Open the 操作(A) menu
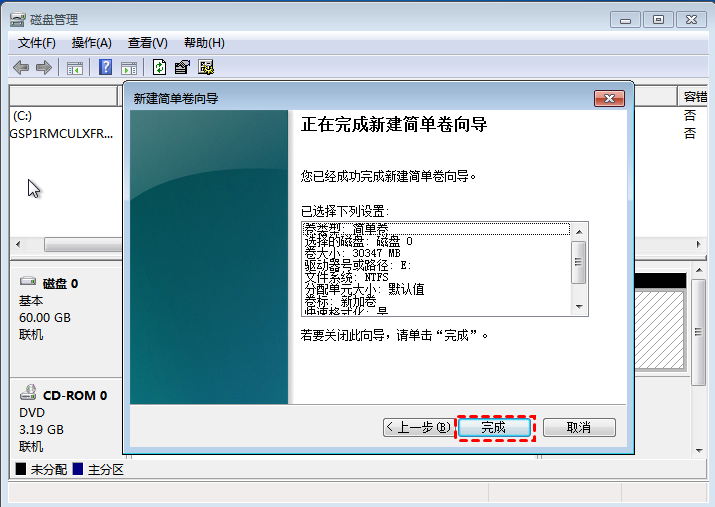Image resolution: width=715 pixels, height=507 pixels. pos(92,43)
